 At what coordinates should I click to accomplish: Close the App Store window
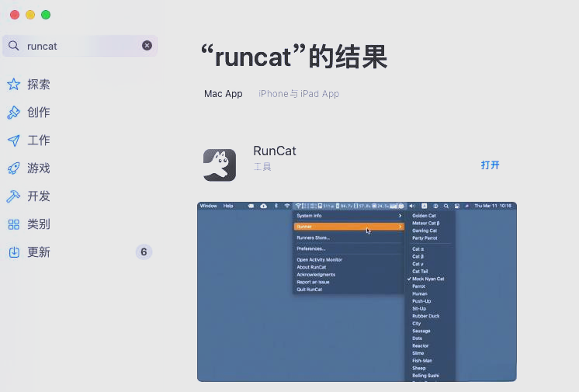pos(15,15)
